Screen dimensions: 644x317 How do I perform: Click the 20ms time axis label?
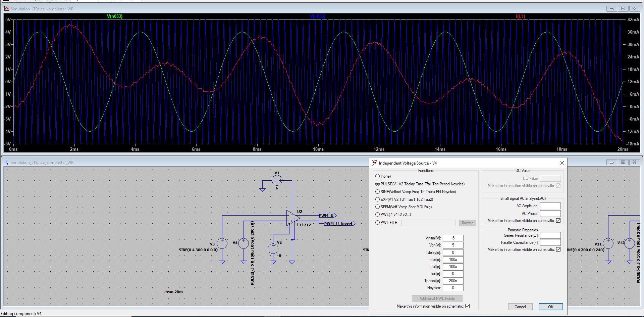(x=623, y=149)
